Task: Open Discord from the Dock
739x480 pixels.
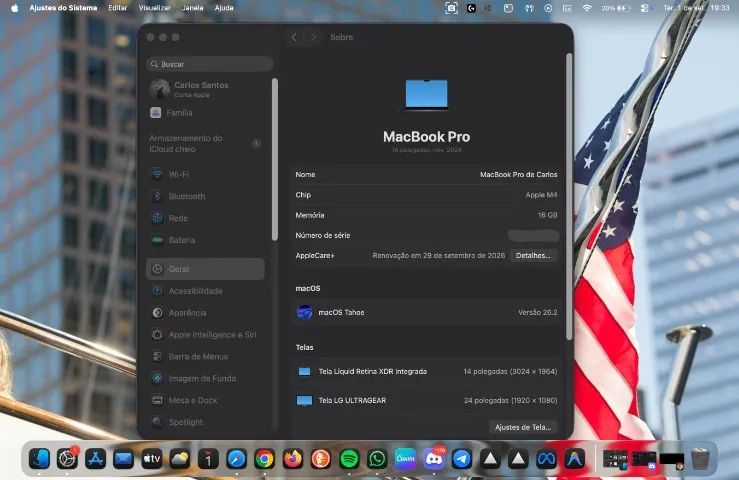Action: (x=434, y=459)
